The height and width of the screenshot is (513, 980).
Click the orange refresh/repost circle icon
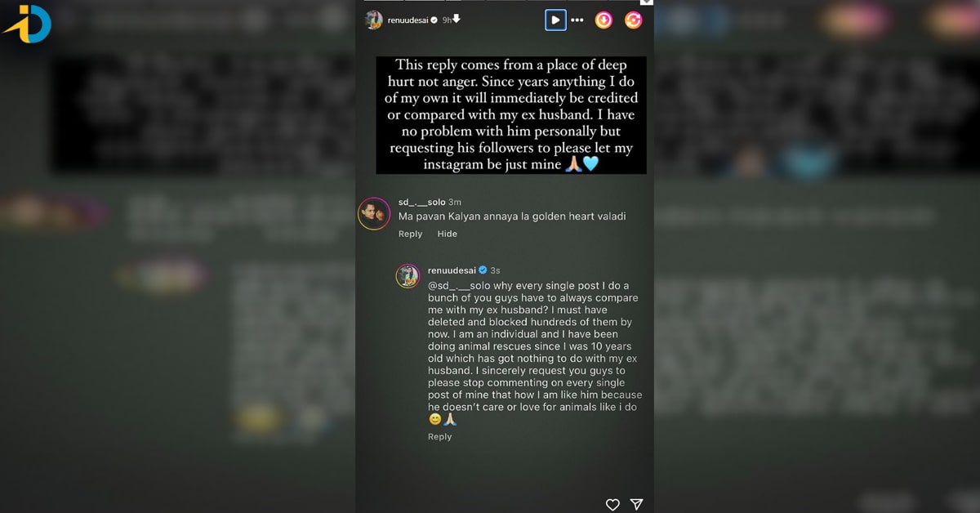tap(633, 20)
